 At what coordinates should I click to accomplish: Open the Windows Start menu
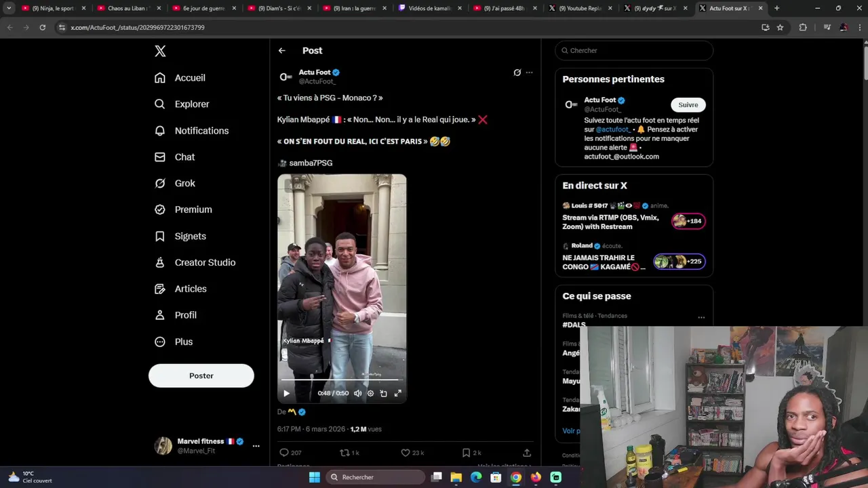tap(315, 477)
